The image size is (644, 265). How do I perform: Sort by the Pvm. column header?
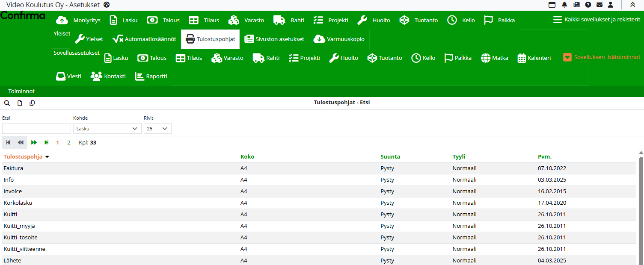(x=544, y=157)
